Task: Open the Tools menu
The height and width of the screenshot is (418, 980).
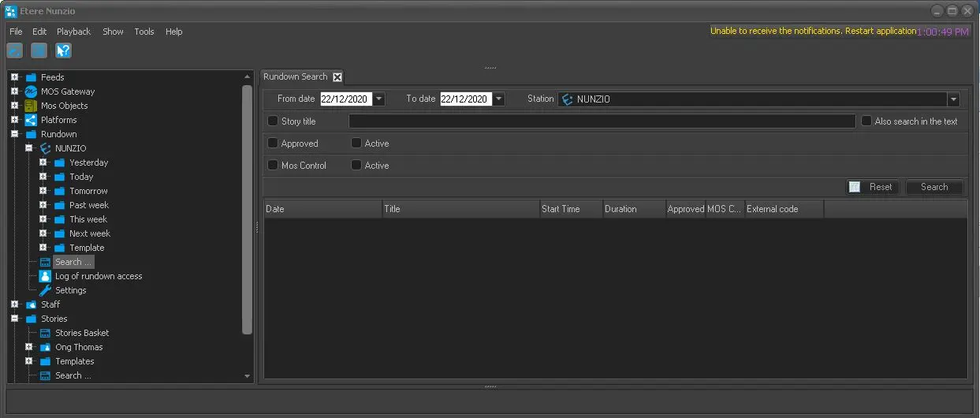Action: click(144, 32)
